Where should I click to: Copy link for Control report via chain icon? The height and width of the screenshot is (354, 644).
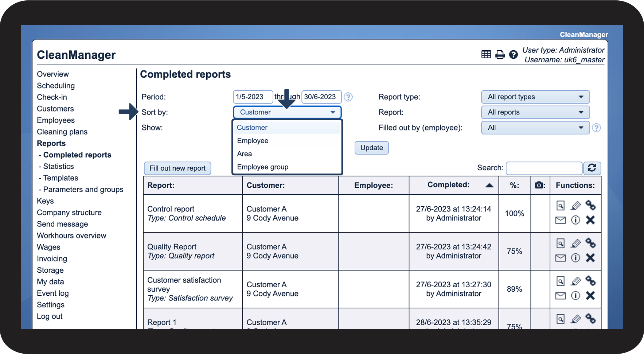(590, 205)
